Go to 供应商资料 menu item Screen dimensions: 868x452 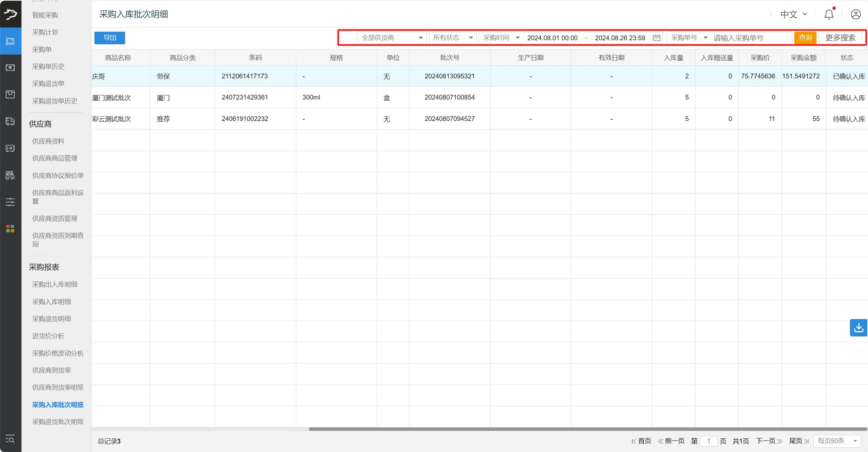[48, 141]
